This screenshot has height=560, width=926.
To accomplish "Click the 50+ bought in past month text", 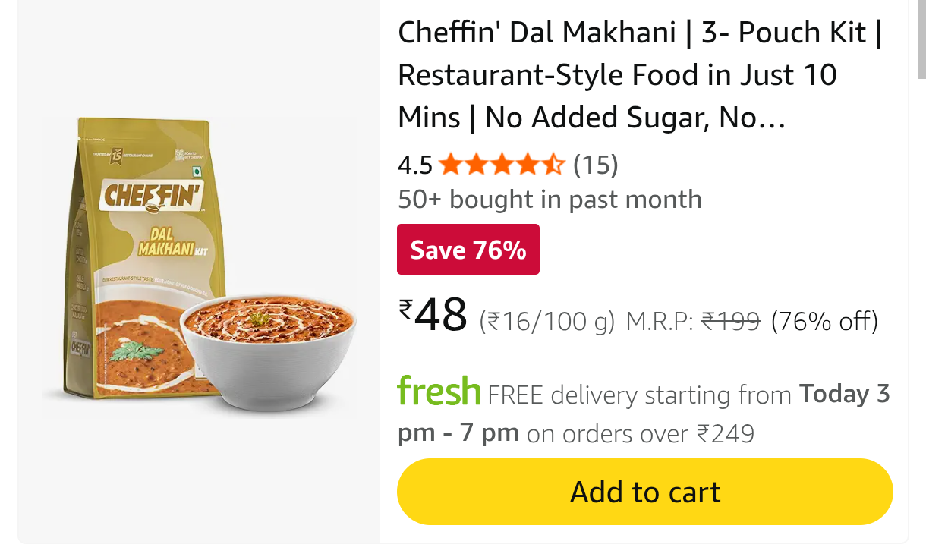I will [x=550, y=200].
